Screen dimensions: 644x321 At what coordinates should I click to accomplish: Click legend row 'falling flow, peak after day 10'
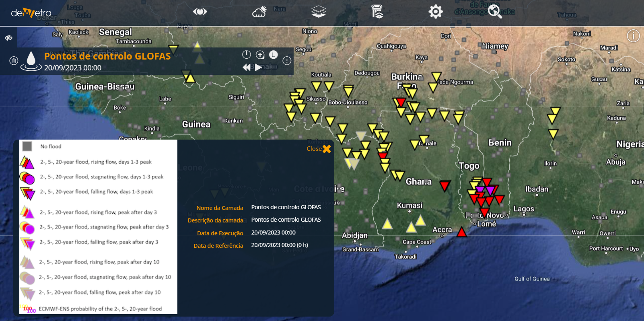pos(100,292)
